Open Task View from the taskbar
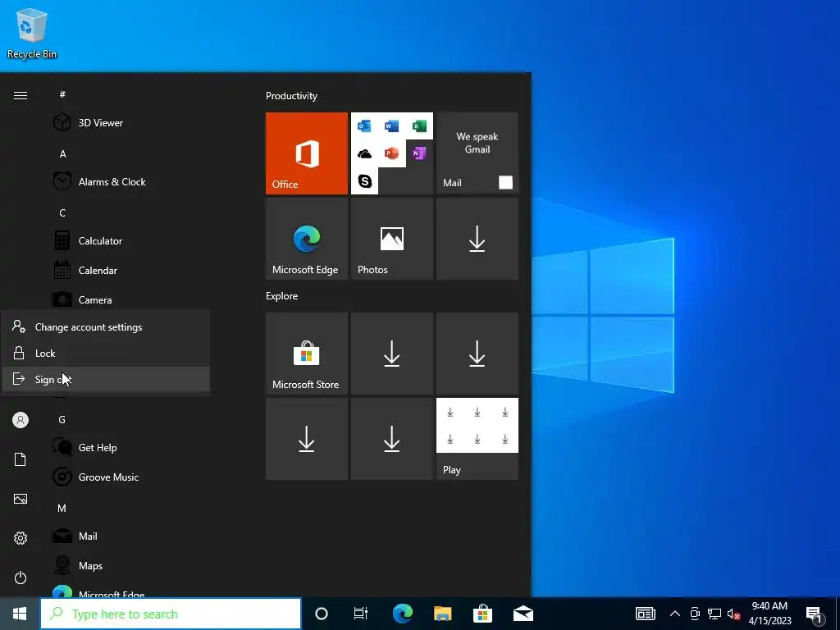 361,614
